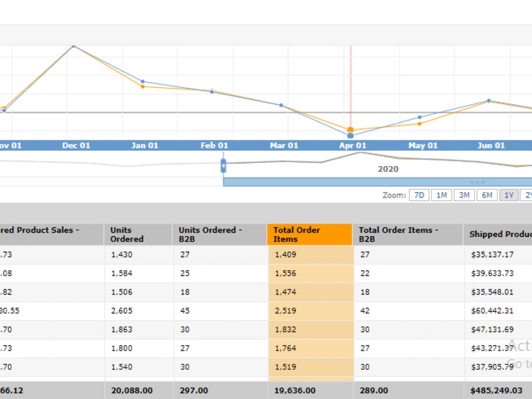Click the blue May 01 data point
Screen dimensions: 532x399
click(x=420, y=117)
